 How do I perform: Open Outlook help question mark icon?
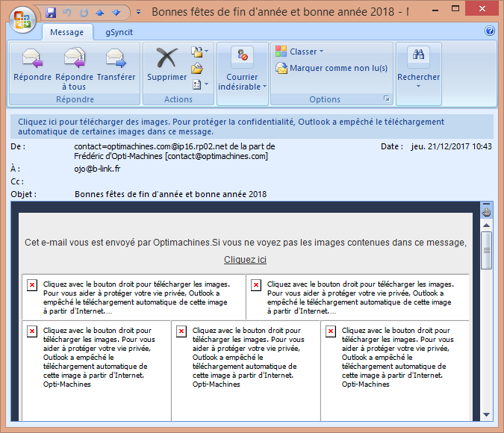coord(490,31)
